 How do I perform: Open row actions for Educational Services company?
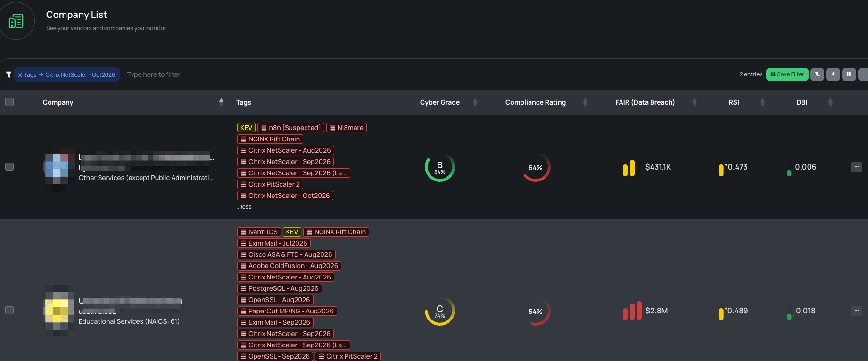(857, 311)
